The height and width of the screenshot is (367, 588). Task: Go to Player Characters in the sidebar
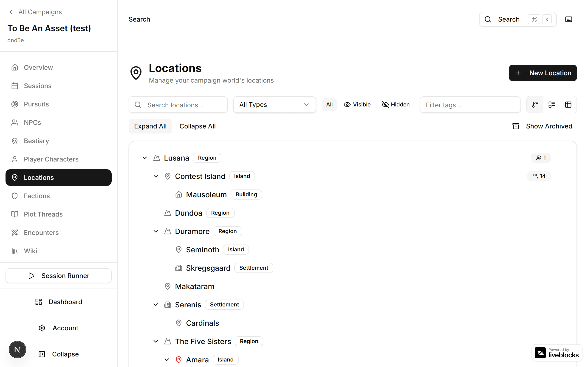[x=51, y=159]
